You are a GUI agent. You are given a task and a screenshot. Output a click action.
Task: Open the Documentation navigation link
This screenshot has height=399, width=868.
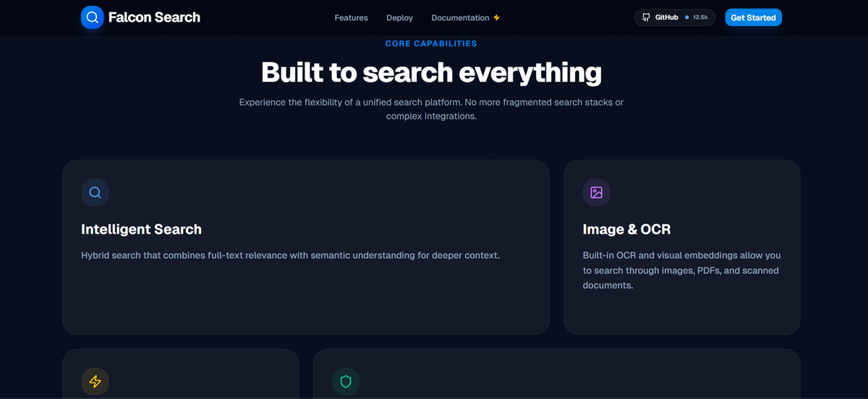(x=460, y=17)
